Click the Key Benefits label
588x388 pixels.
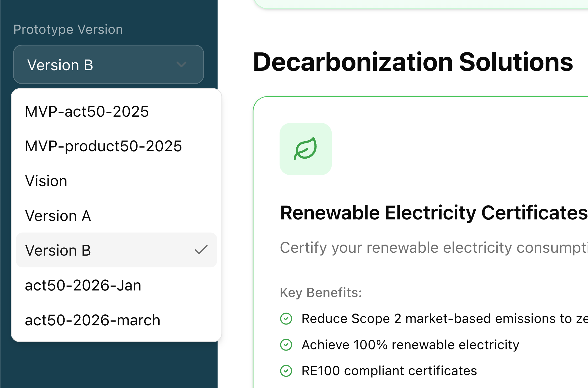(321, 293)
